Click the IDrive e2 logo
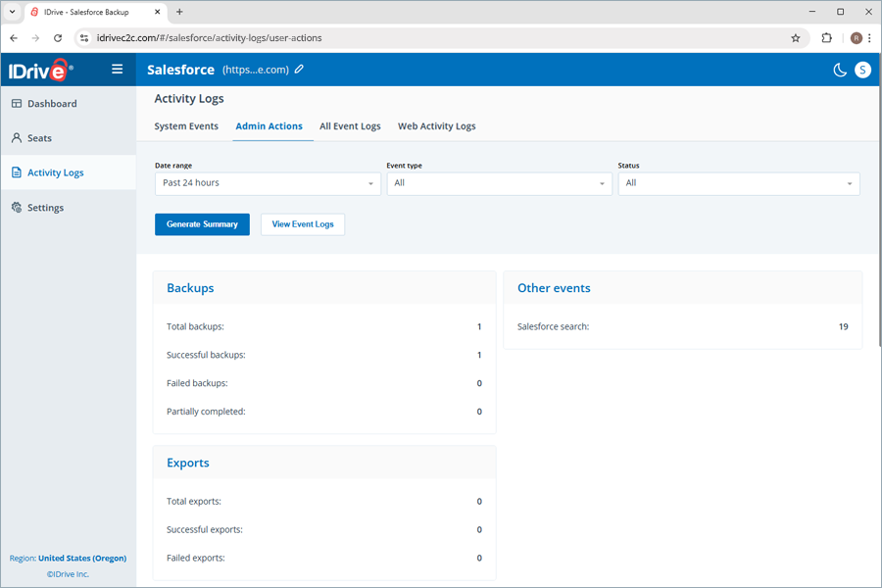The width and height of the screenshot is (882, 588). coord(41,70)
